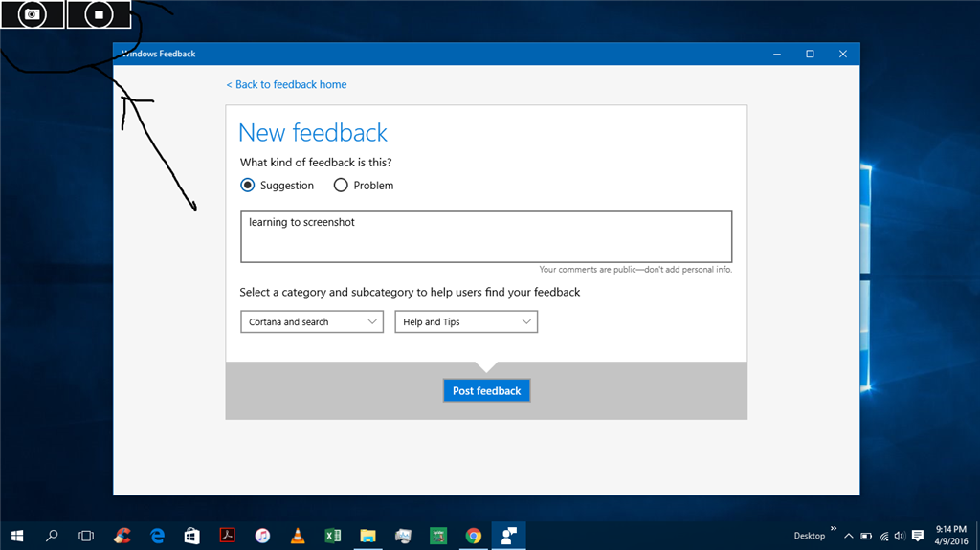Click the Post feedback button

coord(487,390)
